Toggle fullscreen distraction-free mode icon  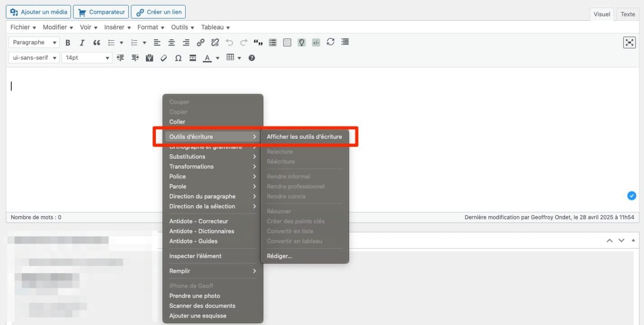pyautogui.click(x=629, y=43)
